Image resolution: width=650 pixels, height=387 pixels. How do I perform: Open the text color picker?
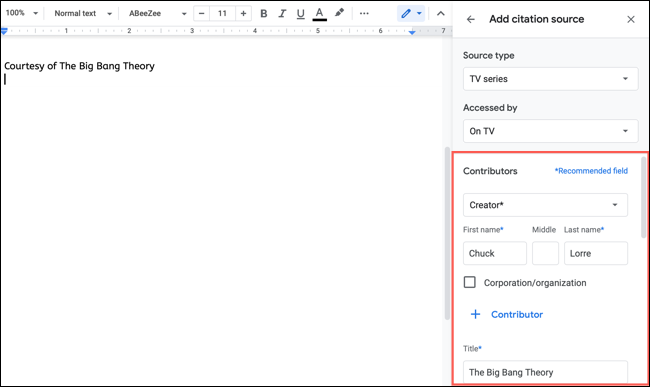pyautogui.click(x=319, y=13)
